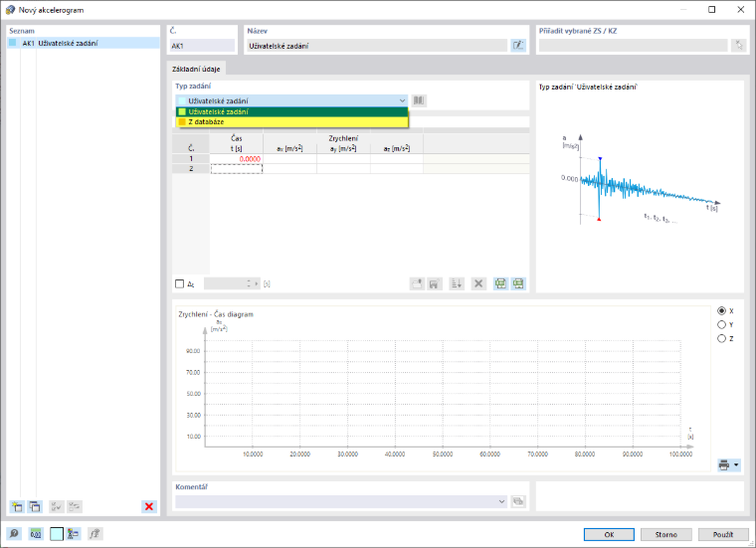Click the light blue color swatch at bottom left
The height and width of the screenshot is (548, 756).
(57, 533)
